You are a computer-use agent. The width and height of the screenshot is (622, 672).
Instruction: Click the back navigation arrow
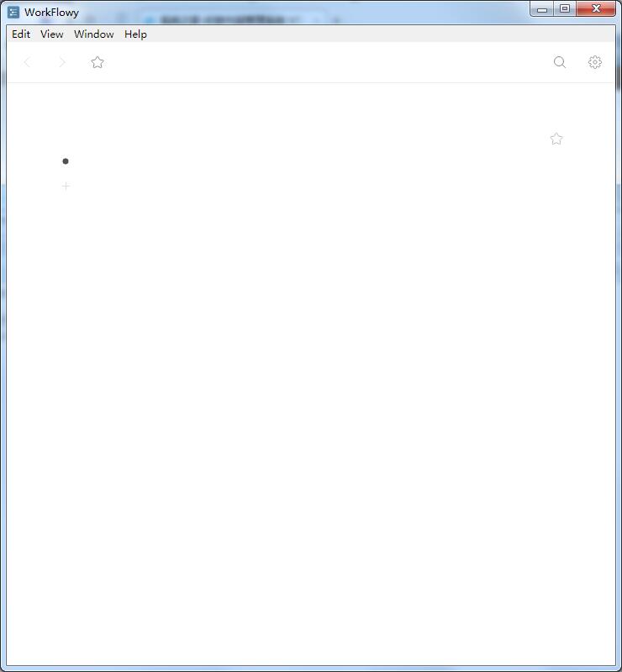tap(27, 62)
